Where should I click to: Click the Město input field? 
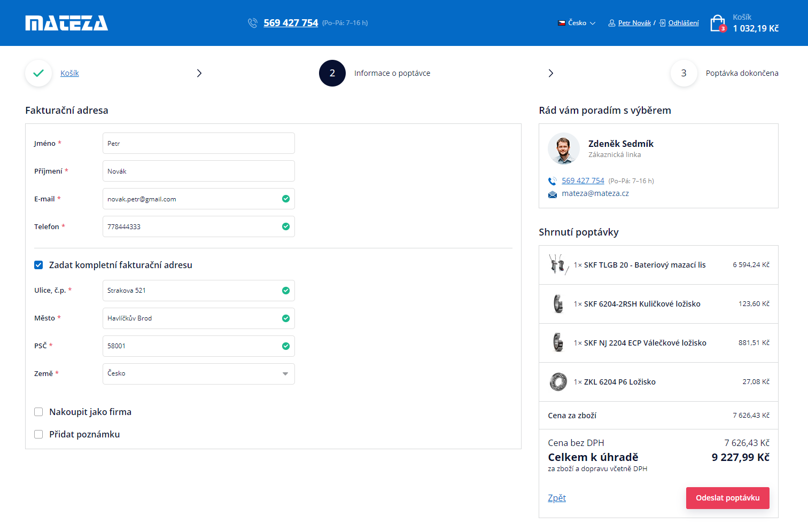point(199,318)
